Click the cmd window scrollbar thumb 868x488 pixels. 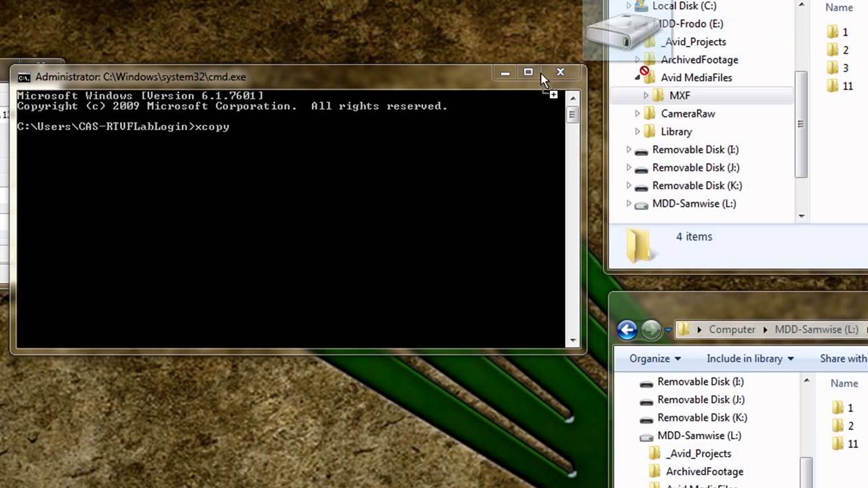tap(573, 115)
